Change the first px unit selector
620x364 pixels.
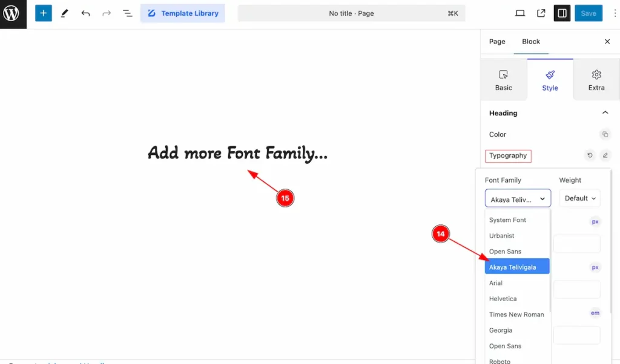[x=595, y=221]
